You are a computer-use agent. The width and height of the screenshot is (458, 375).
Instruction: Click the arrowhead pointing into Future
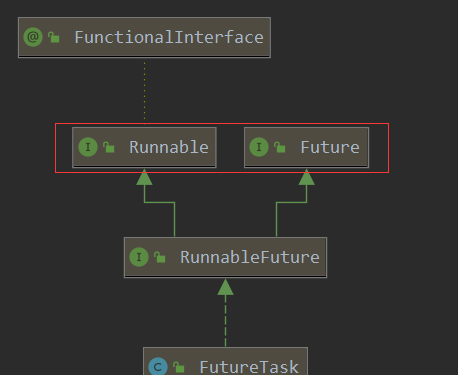coord(307,177)
